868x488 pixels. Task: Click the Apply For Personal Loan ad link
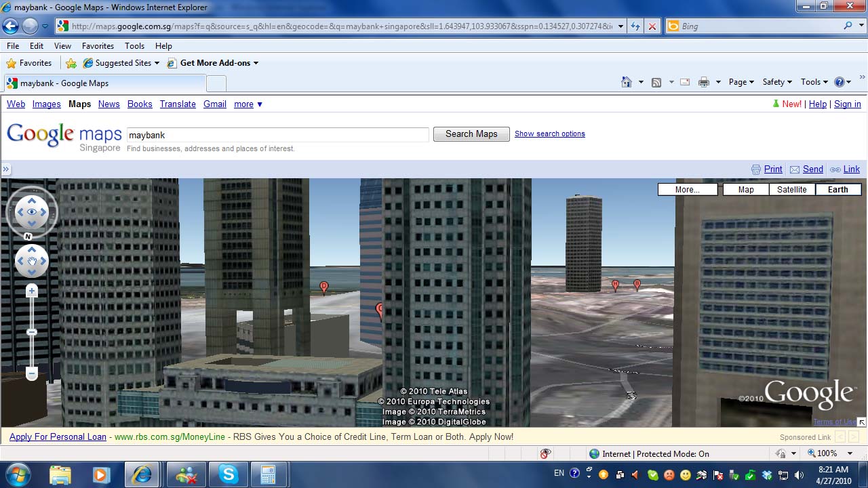click(58, 436)
